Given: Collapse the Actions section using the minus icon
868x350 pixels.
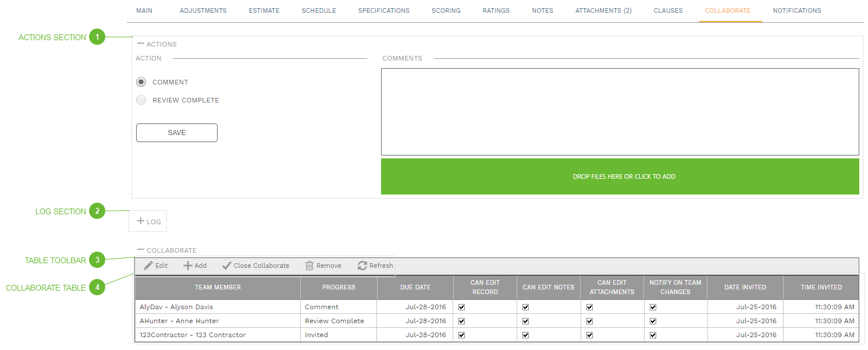Looking at the screenshot, I should [x=140, y=43].
